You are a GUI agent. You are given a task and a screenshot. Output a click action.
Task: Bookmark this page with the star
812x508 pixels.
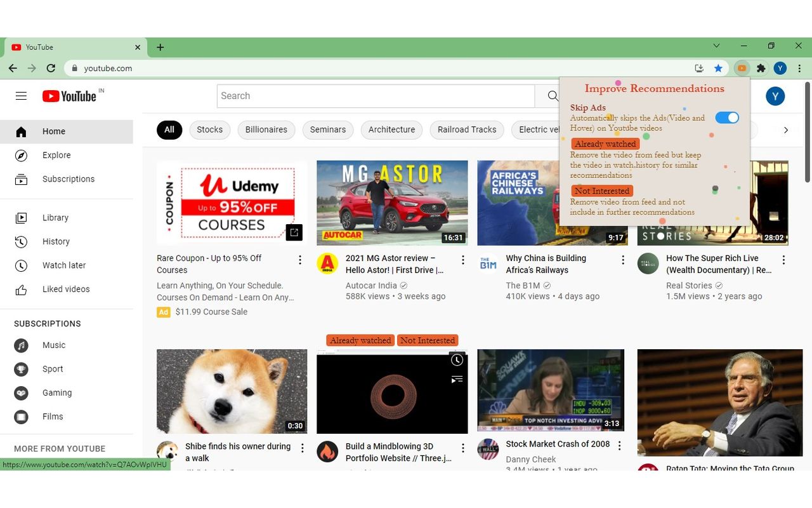click(x=718, y=68)
